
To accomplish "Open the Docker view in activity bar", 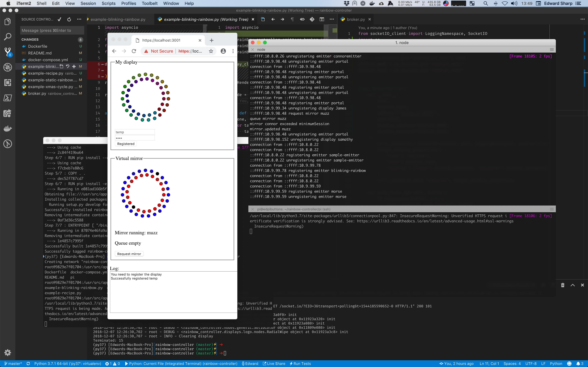I will pyautogui.click(x=8, y=128).
